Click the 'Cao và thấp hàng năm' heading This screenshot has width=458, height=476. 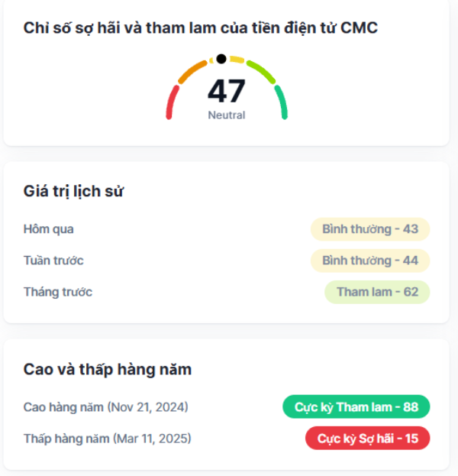point(108,370)
